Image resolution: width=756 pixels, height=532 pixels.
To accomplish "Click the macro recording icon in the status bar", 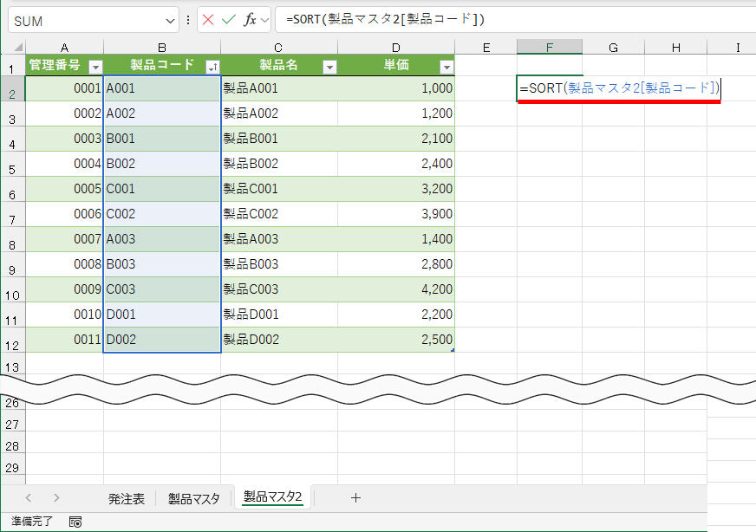I will 75,522.
